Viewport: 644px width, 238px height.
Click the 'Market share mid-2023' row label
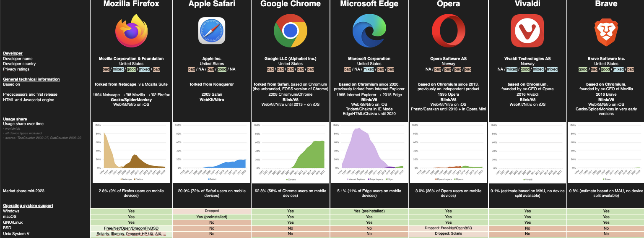tap(23, 191)
